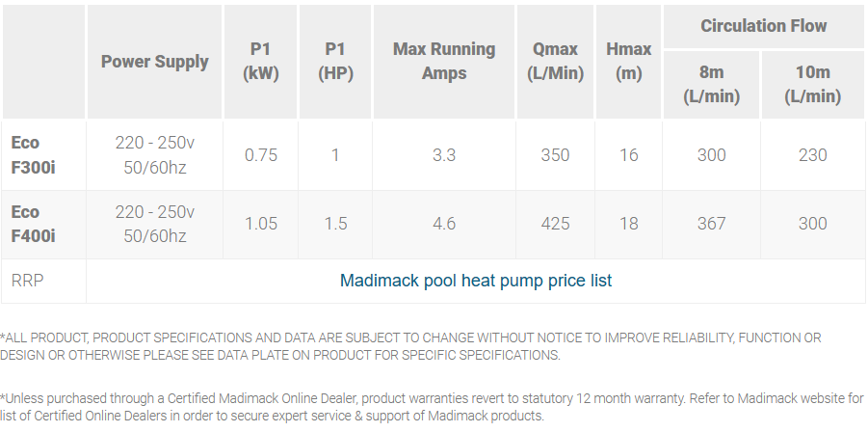
Task: Select the Eco F300i power supply cell
Action: tap(154, 154)
